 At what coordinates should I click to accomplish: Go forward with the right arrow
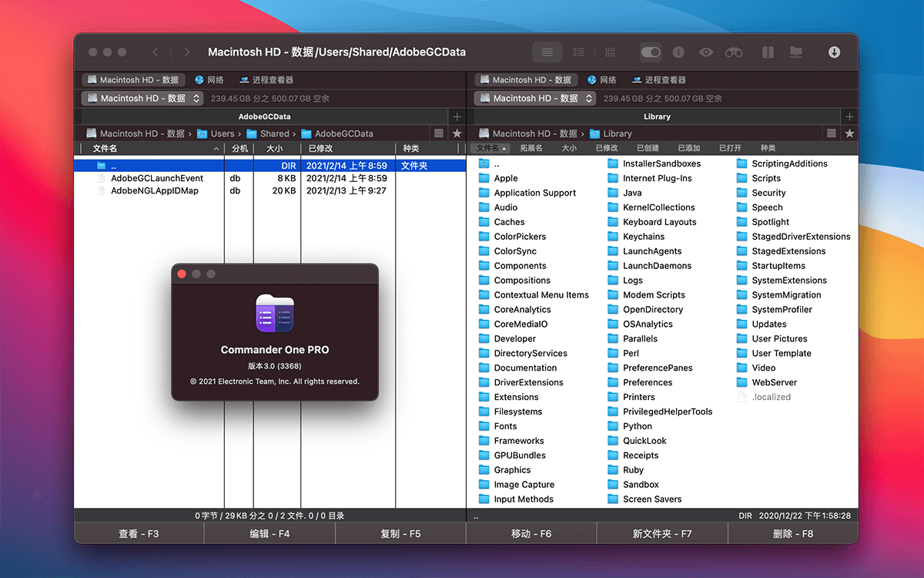pos(186,52)
